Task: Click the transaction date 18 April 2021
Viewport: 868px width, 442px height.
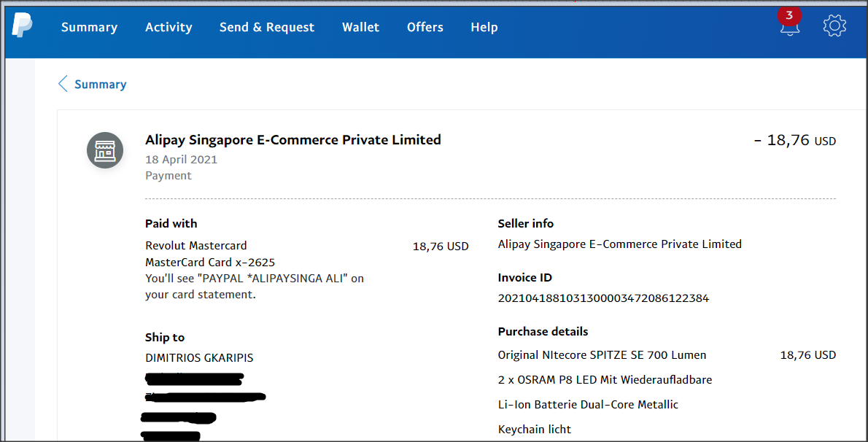Action: click(181, 160)
